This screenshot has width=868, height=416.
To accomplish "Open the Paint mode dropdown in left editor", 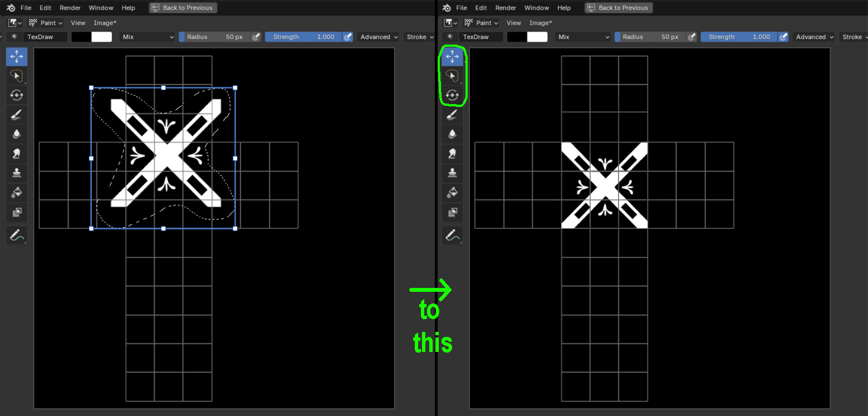I will tap(46, 23).
